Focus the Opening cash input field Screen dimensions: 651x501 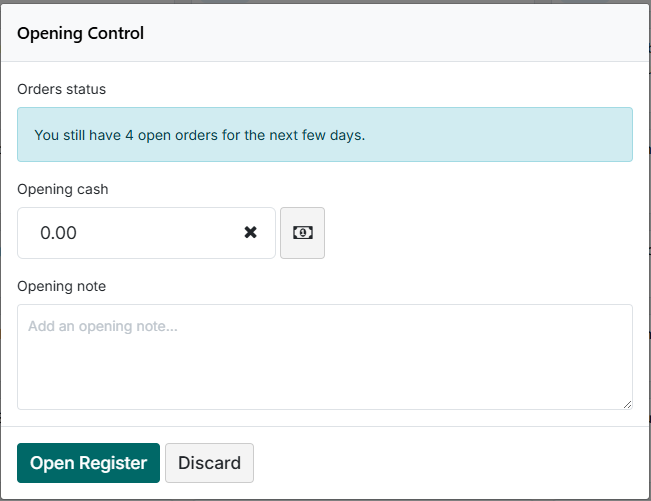click(146, 233)
